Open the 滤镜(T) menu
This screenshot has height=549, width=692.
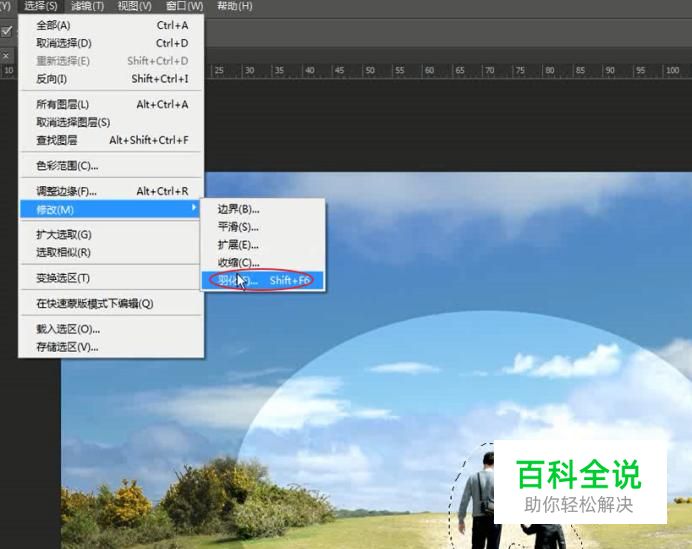point(87,6)
